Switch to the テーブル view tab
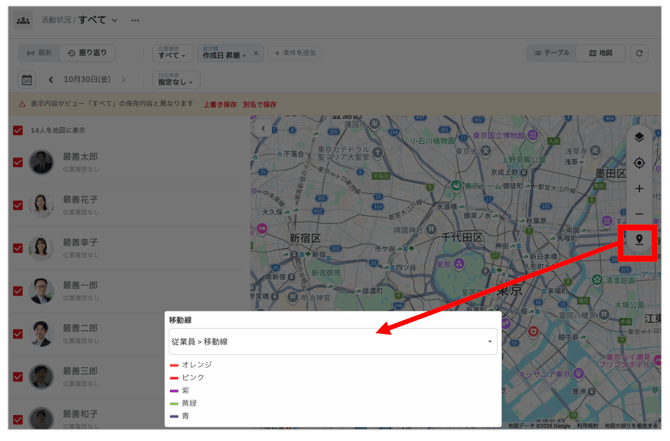Image resolution: width=670 pixels, height=441 pixels. pos(551,53)
